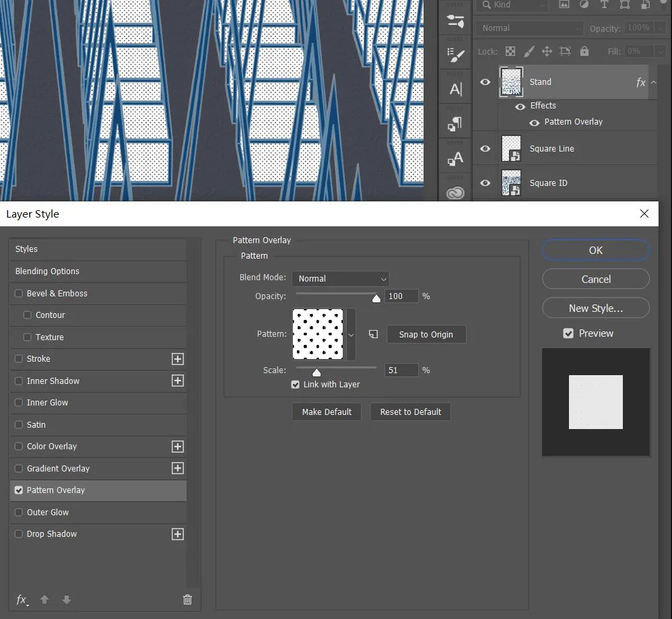Viewport: 672px width, 619px height.
Task: Hide the Square Line layer
Action: [x=485, y=149]
